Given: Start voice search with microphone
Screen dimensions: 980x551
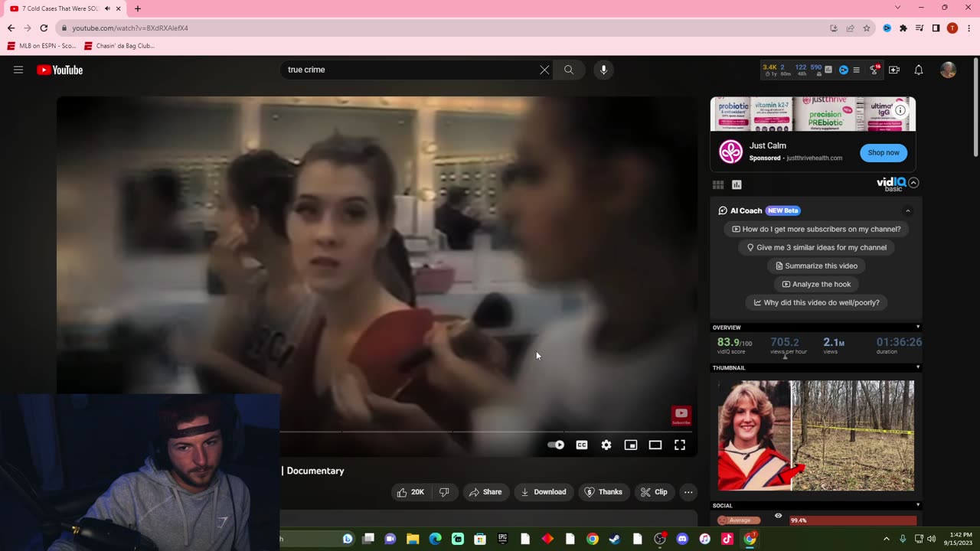Looking at the screenshot, I should point(603,70).
